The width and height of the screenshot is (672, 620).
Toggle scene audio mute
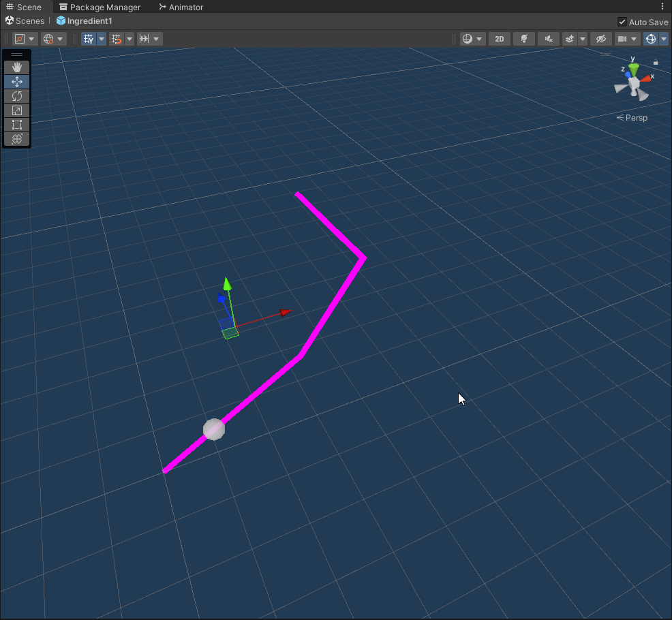tap(548, 39)
